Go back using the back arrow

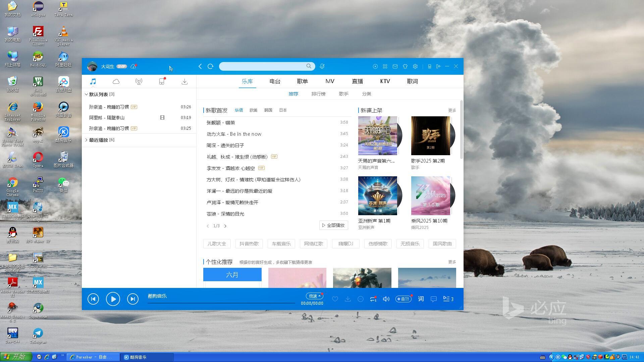pyautogui.click(x=200, y=66)
